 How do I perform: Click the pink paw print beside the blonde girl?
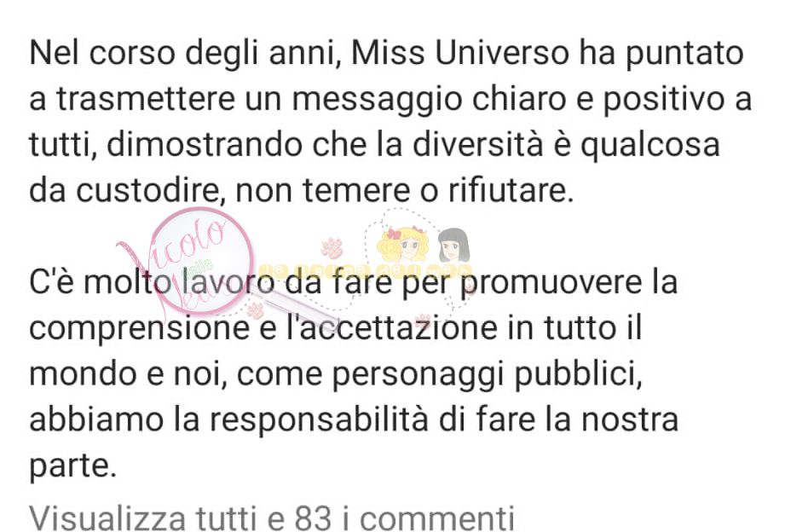(x=332, y=247)
